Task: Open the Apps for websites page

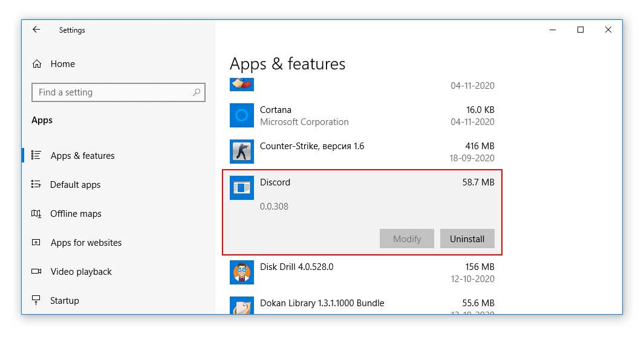Action: (x=86, y=243)
